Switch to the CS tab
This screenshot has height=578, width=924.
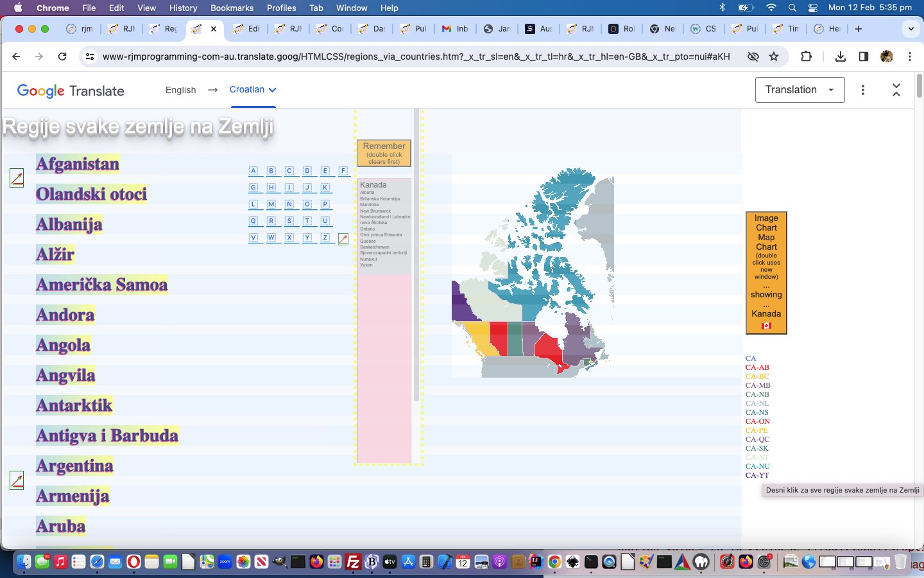tap(704, 29)
